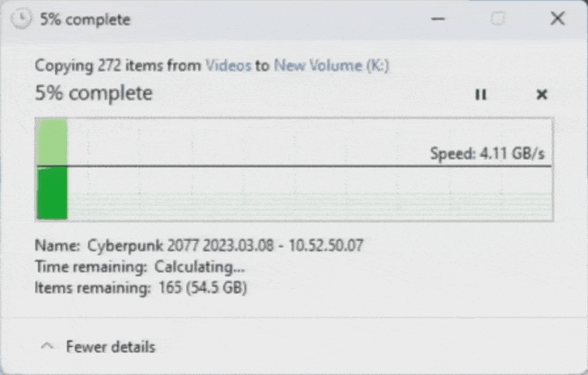Click the Items remaining 165 (54.5 GB) text
Viewport: 588px width, 375px height.
pos(141,288)
